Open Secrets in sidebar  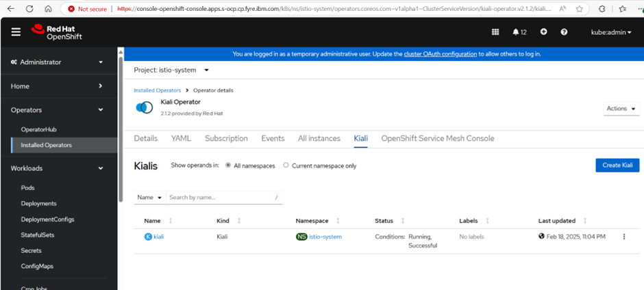click(x=32, y=250)
